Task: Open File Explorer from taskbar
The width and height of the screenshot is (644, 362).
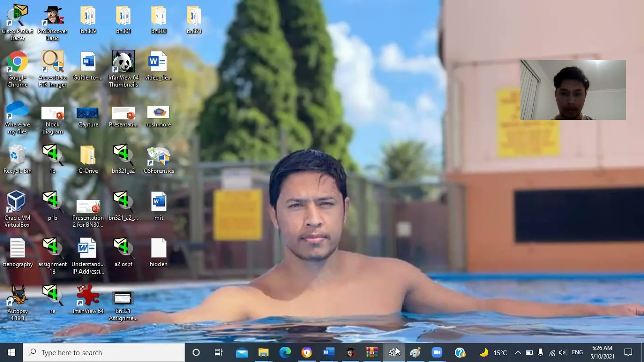Action: (263, 352)
